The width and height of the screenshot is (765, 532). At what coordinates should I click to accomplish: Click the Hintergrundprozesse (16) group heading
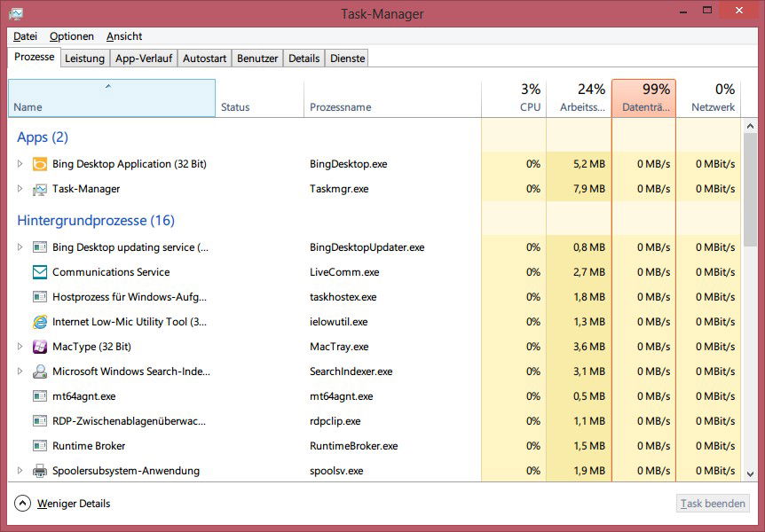96,221
